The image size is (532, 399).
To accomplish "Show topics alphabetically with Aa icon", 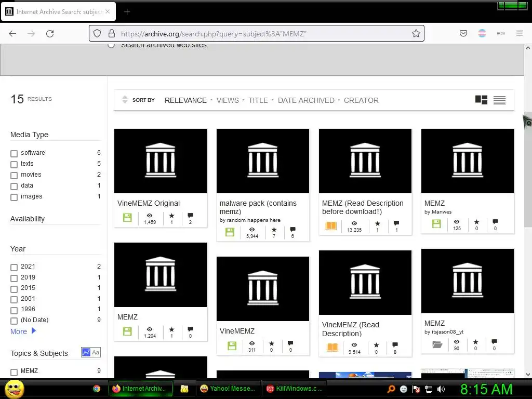I will pyautogui.click(x=96, y=352).
